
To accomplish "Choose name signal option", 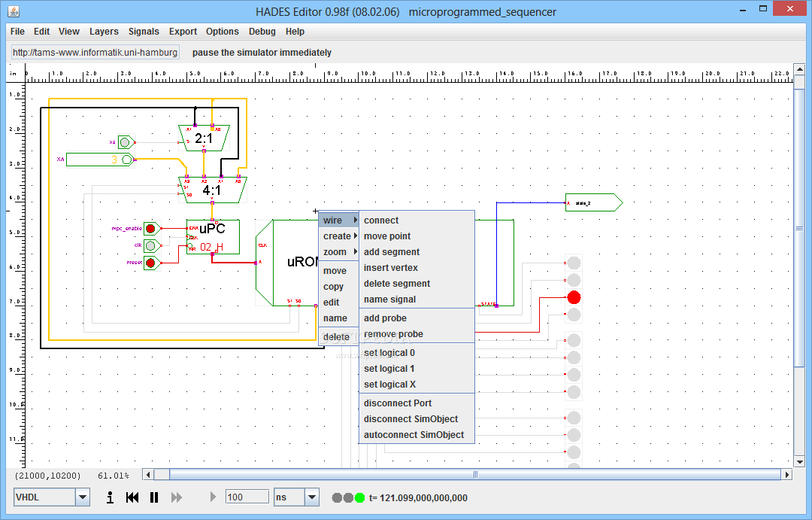I will point(417,300).
